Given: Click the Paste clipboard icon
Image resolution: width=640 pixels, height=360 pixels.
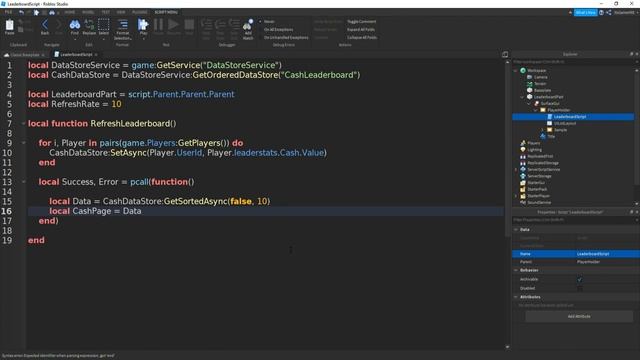Looking at the screenshot, I should click(9, 25).
